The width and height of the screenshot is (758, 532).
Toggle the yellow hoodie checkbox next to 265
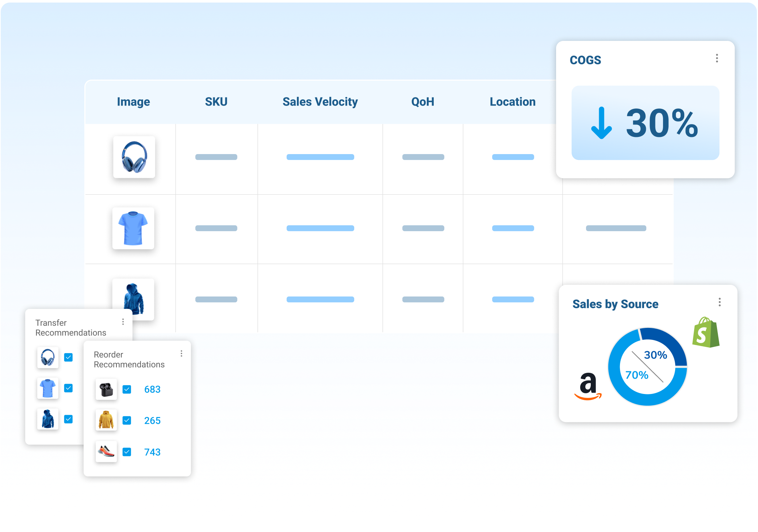(x=127, y=420)
